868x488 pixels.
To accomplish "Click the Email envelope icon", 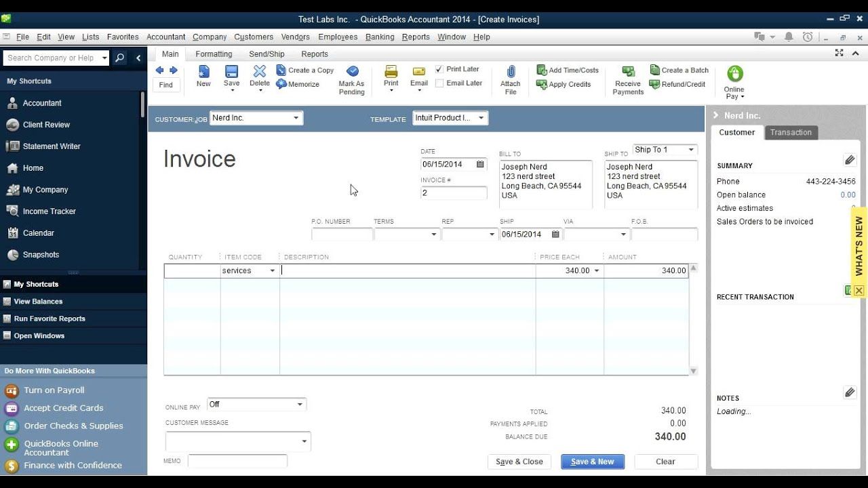I will point(419,71).
